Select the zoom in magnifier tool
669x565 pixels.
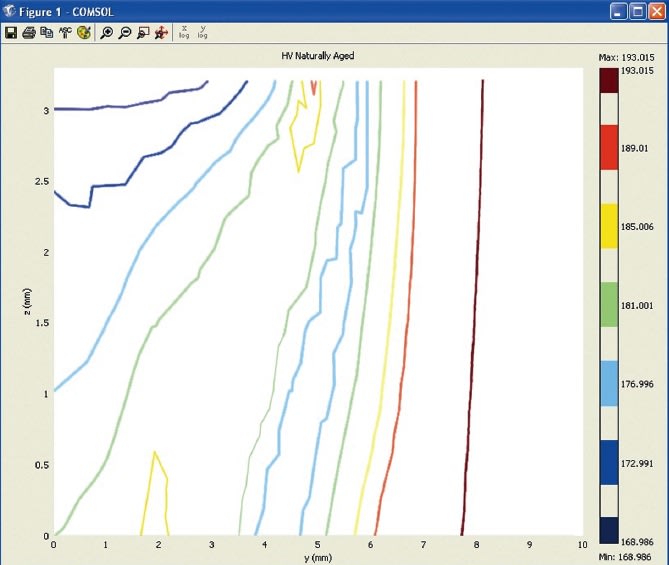(106, 32)
